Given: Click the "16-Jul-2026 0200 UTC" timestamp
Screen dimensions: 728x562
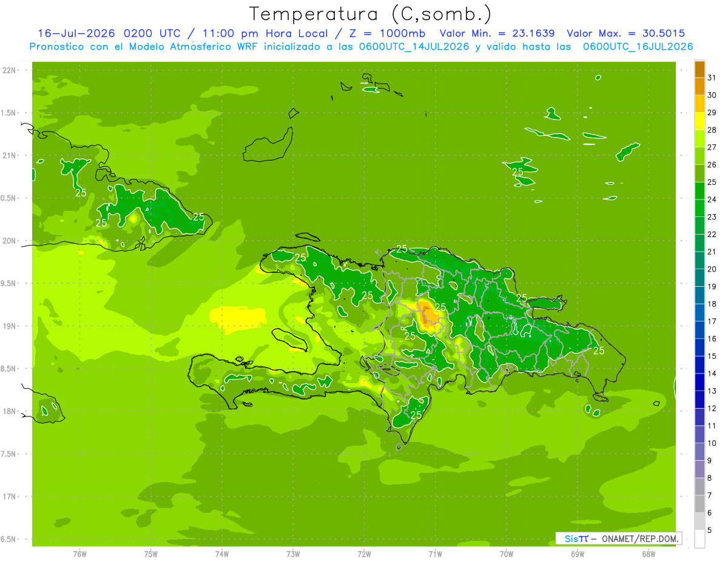Looking at the screenshot, I should [x=109, y=33].
